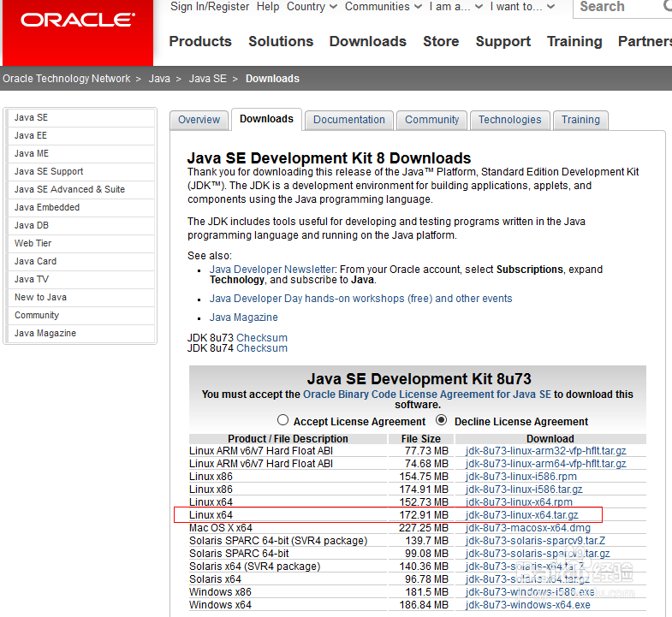Download jdk-8u73-linux-arm64-vfp-hflt.tar.gz
672x617 pixels.
coord(545,464)
